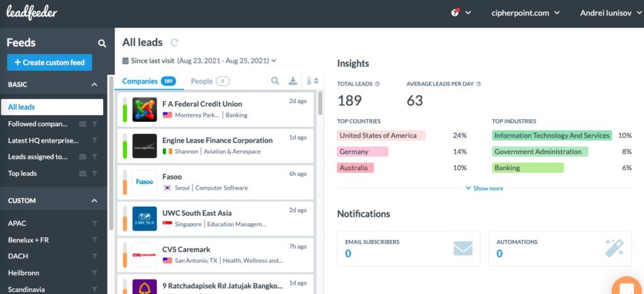Click the Australia country bar
This screenshot has height=294, width=644.
tap(356, 168)
